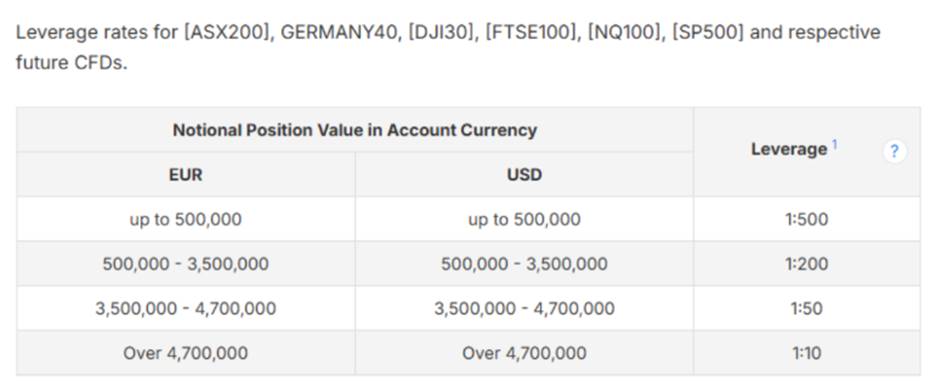This screenshot has width=936, height=381.
Task: Select EUR 'Over 4,700,000' cell
Action: coord(186,353)
